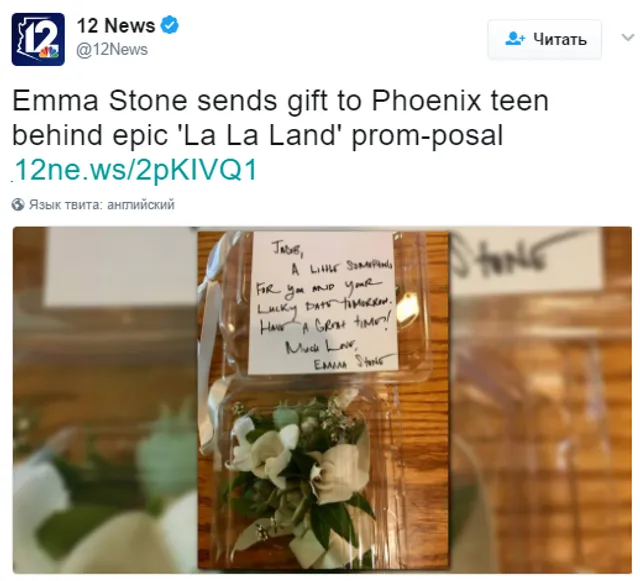Click the @12News handle

tap(112, 50)
